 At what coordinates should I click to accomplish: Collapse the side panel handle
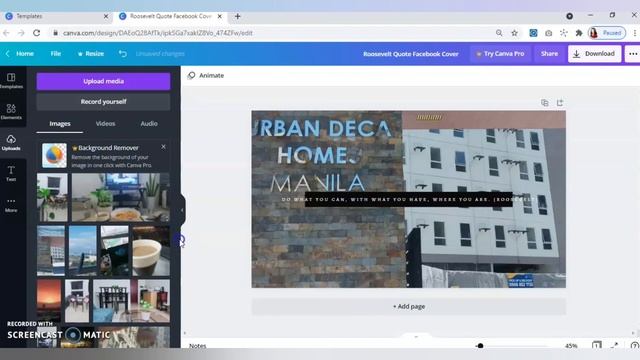point(182,210)
